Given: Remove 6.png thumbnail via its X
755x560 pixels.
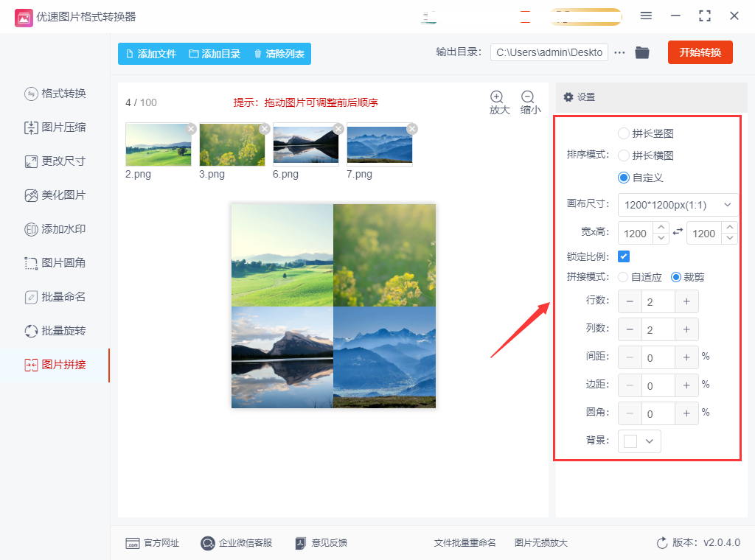Looking at the screenshot, I should click(x=338, y=128).
